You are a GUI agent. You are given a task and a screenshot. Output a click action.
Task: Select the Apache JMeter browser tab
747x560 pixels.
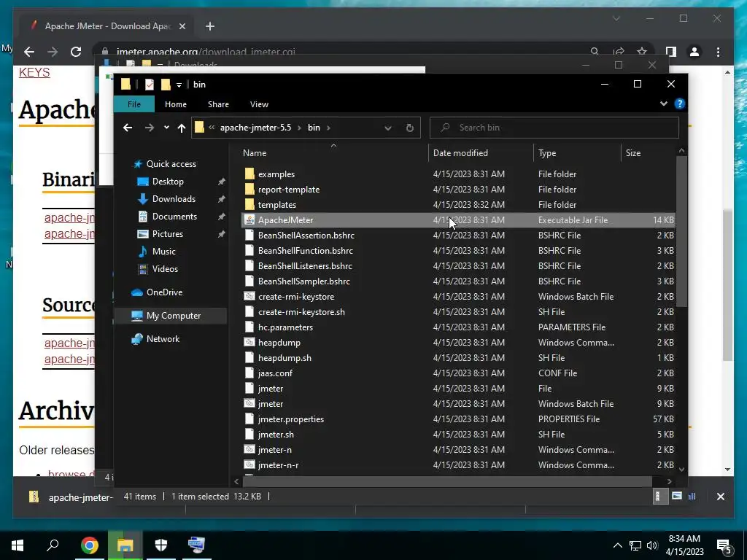(x=107, y=26)
